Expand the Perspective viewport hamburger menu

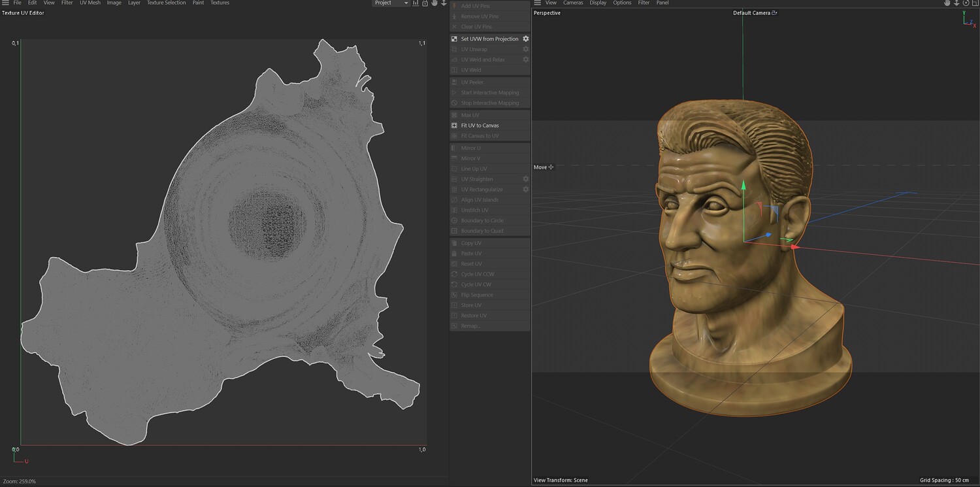coord(537,3)
